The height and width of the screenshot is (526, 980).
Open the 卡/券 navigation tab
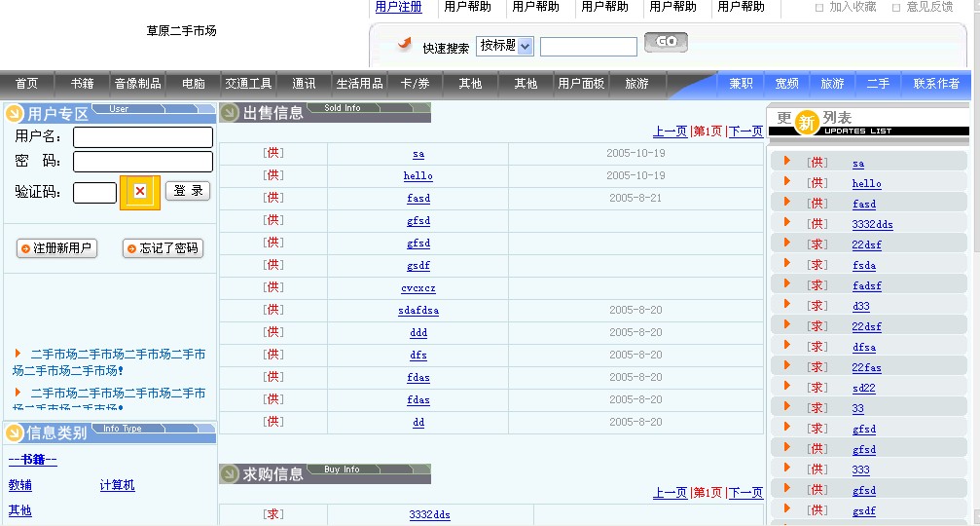coord(415,84)
